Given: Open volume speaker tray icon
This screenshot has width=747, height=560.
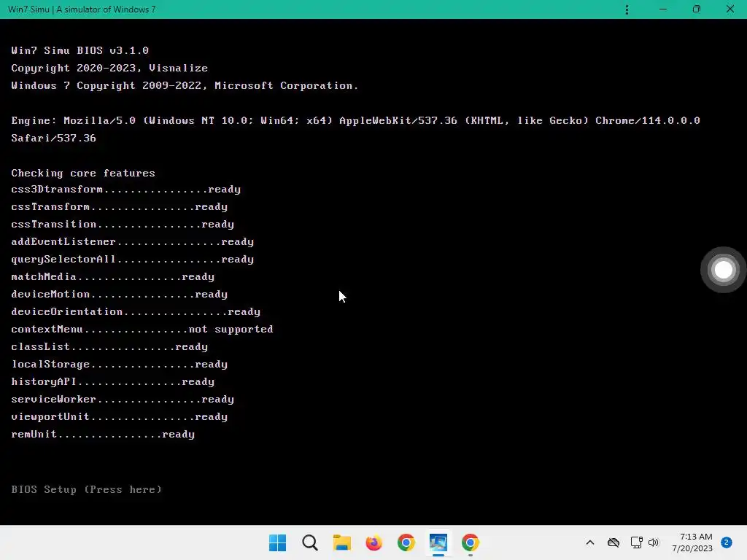Looking at the screenshot, I should [x=654, y=542].
